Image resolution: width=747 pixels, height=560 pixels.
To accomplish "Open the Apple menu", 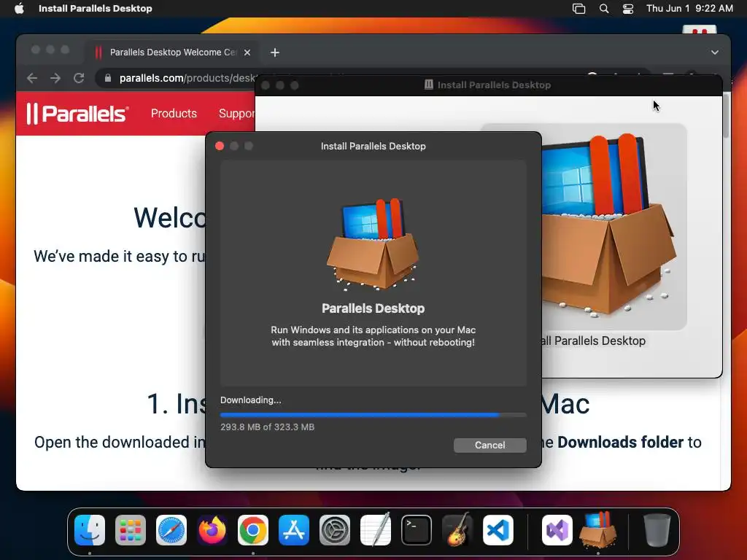I will pos(19,9).
